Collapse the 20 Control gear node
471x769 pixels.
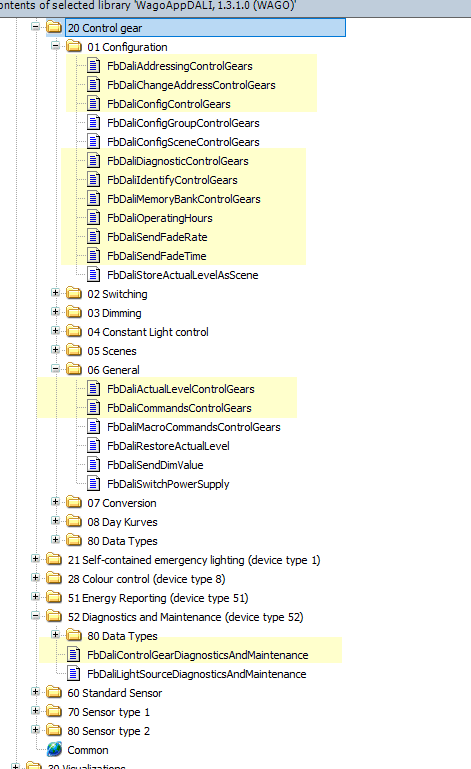point(35,26)
